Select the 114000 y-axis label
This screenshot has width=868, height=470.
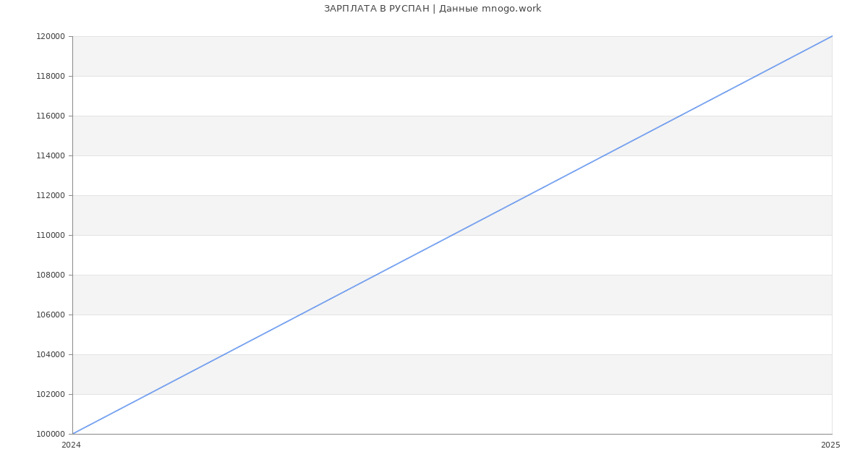[x=51, y=155]
